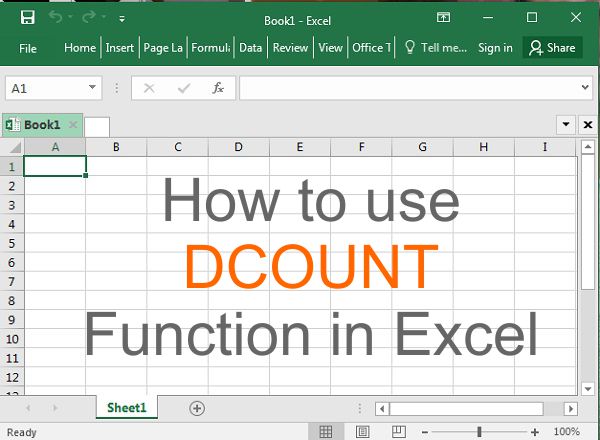Click into the formula bar field
The image size is (600, 440).
tap(409, 88)
